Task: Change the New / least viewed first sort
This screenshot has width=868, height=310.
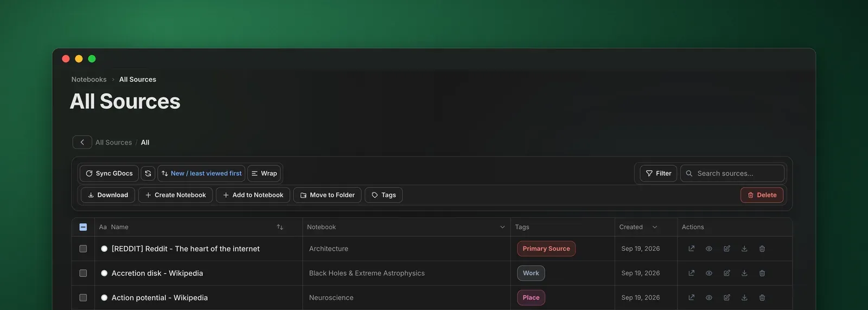Action: pyautogui.click(x=201, y=173)
